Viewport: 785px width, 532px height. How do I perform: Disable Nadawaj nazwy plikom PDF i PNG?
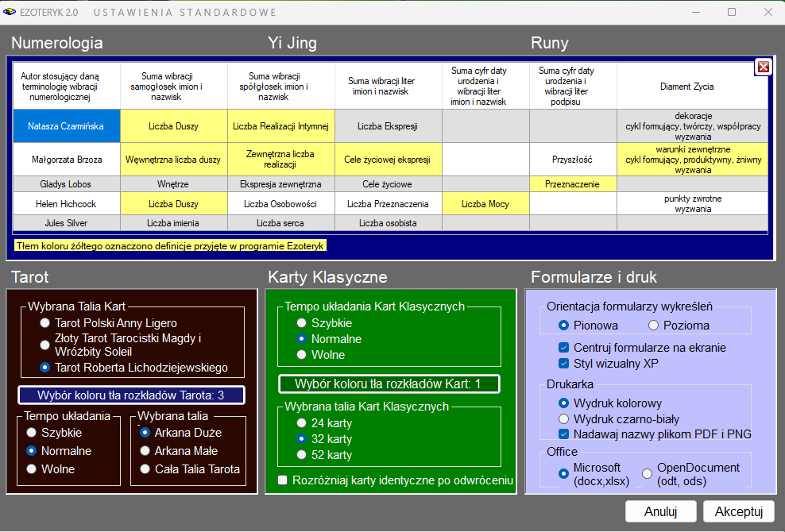click(564, 434)
